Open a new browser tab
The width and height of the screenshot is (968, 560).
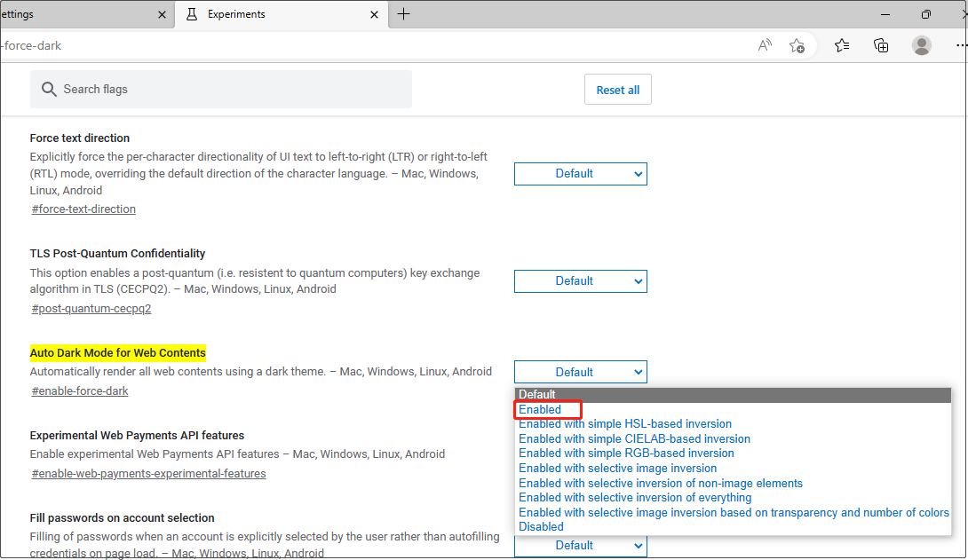[404, 14]
